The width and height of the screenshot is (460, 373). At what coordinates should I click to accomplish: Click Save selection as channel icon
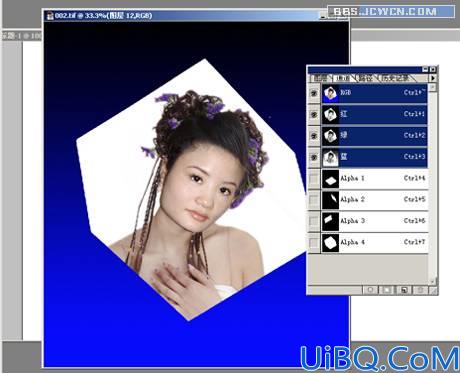coord(387,290)
